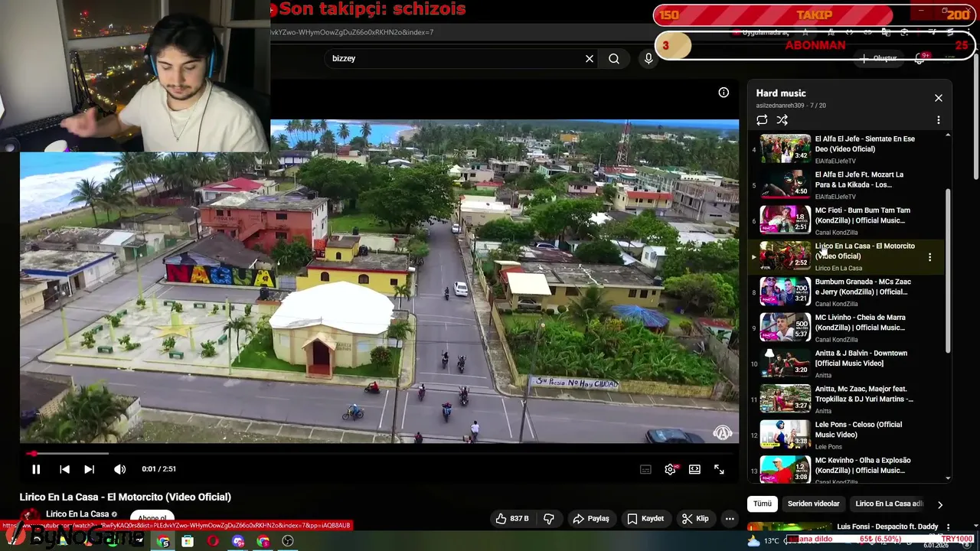Open OBS Studio in the taskbar

tap(288, 541)
